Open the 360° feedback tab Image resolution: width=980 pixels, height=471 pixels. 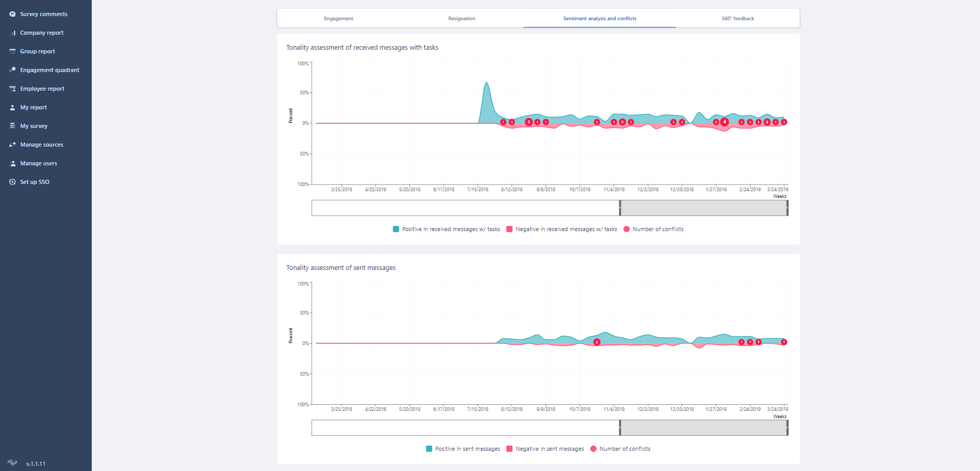tap(737, 19)
